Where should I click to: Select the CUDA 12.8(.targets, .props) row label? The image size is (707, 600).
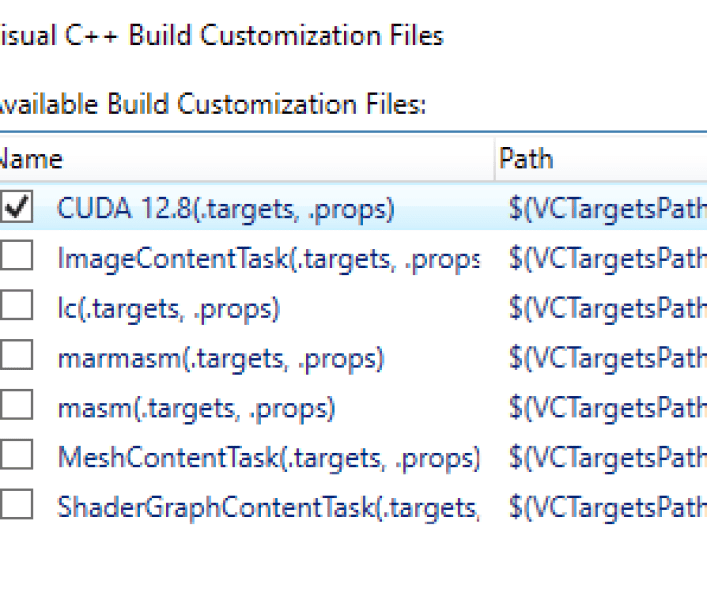tap(226, 209)
